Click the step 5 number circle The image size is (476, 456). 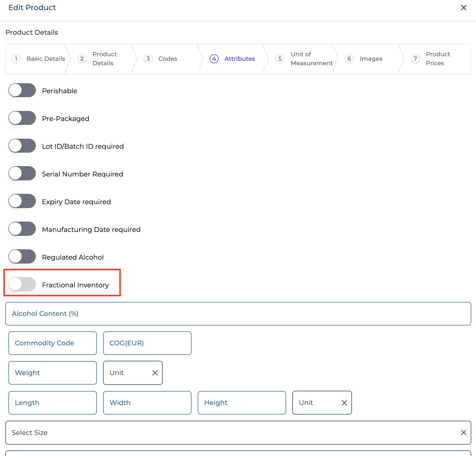pos(280,59)
